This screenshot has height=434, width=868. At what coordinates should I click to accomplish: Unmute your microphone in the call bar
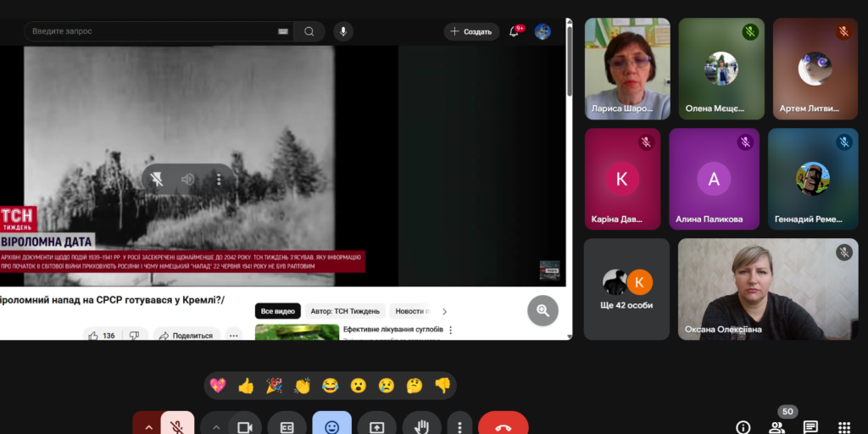pyautogui.click(x=177, y=426)
